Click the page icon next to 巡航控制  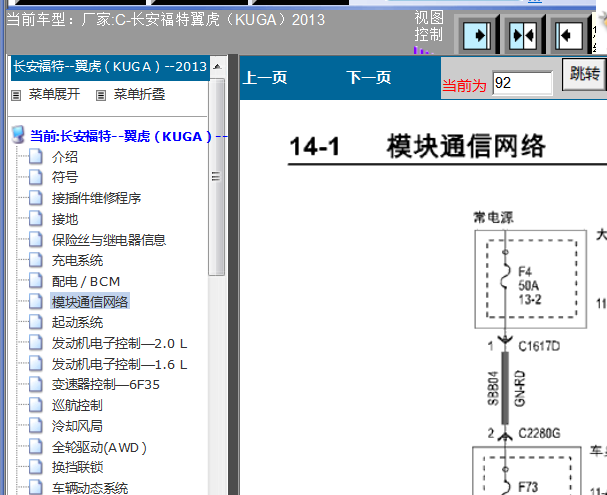[x=36, y=405]
